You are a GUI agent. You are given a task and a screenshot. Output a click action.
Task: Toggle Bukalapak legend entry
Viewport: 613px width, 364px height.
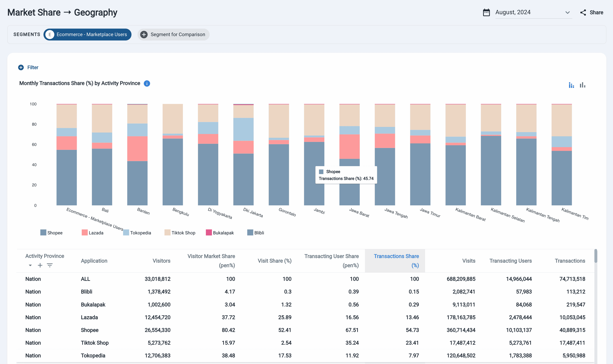[x=220, y=233]
